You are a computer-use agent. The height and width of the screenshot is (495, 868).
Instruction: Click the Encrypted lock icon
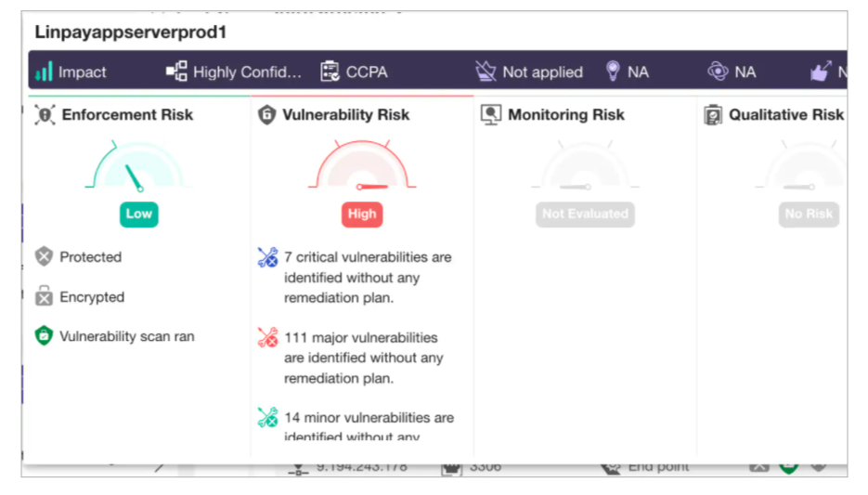click(44, 297)
